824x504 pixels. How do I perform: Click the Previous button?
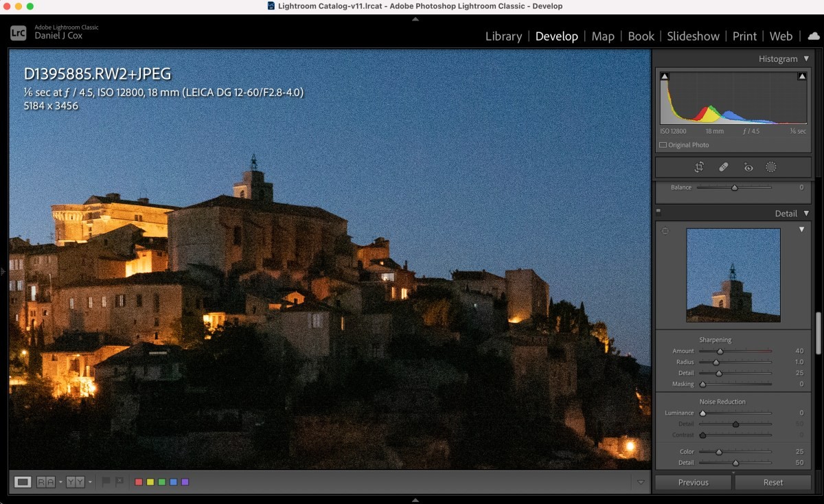693,483
